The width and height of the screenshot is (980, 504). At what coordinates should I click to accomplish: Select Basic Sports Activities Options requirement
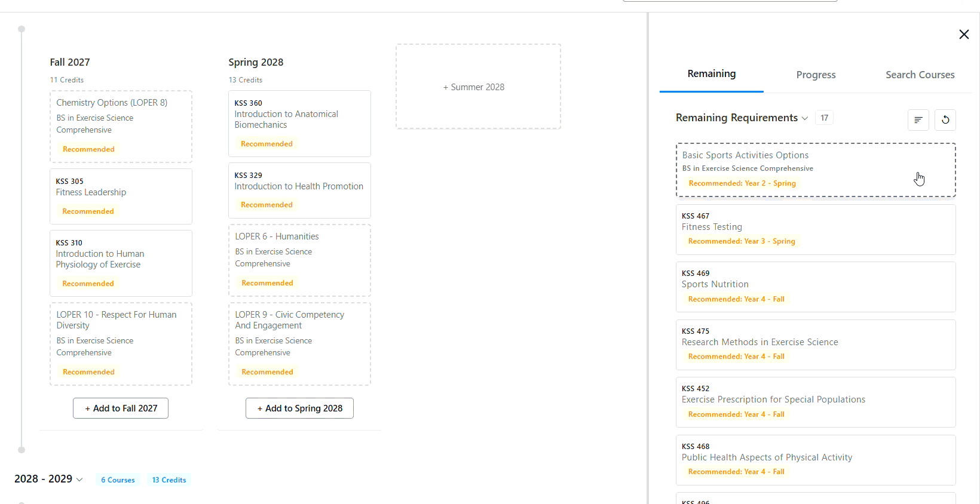tap(816, 170)
